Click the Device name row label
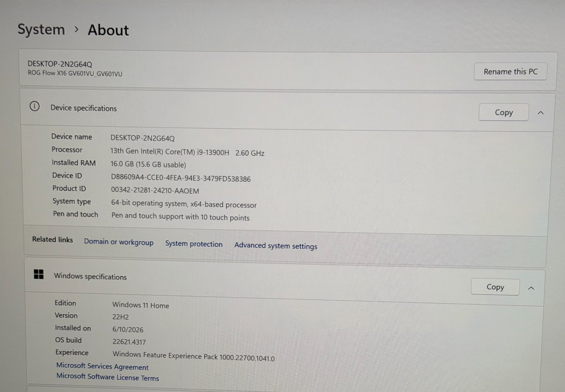Screen dimensions: 565x392 pyautogui.click(x=72, y=137)
